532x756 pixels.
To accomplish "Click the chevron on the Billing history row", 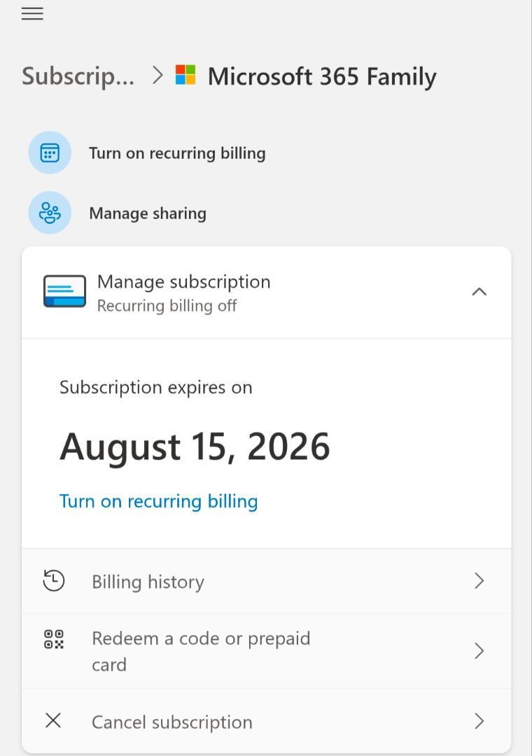I will [x=479, y=581].
